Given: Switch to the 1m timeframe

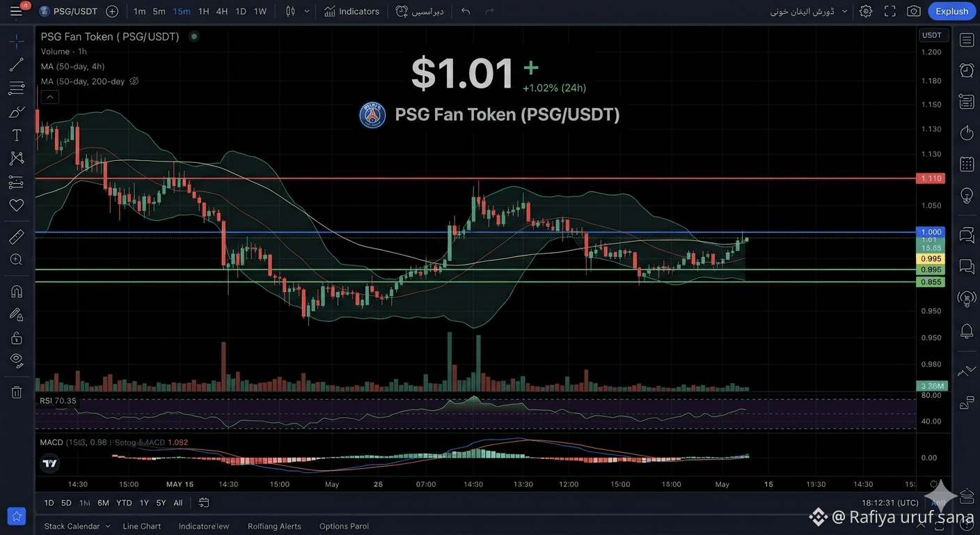Looking at the screenshot, I should [139, 11].
